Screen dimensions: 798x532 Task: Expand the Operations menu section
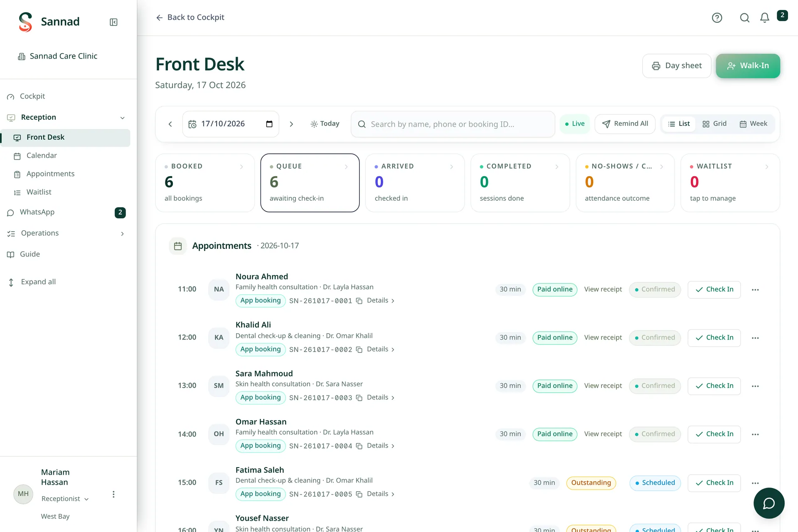click(x=123, y=234)
